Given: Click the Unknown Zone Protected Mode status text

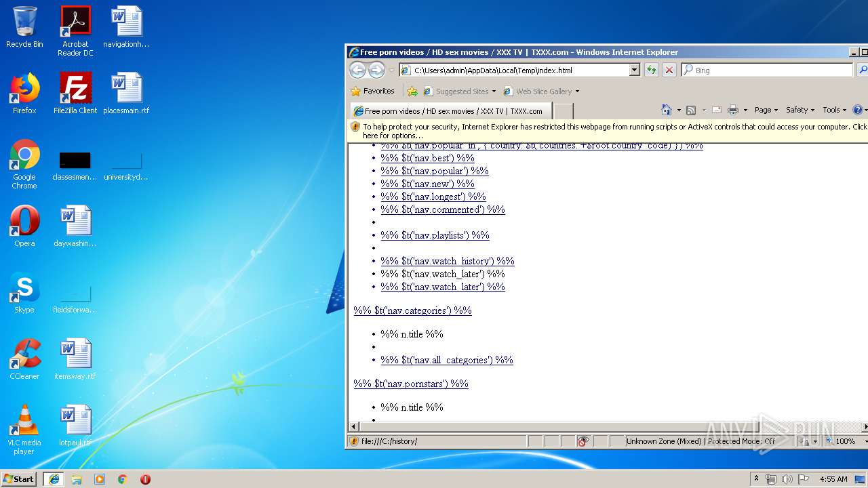Looking at the screenshot, I should pyautogui.click(x=701, y=441).
